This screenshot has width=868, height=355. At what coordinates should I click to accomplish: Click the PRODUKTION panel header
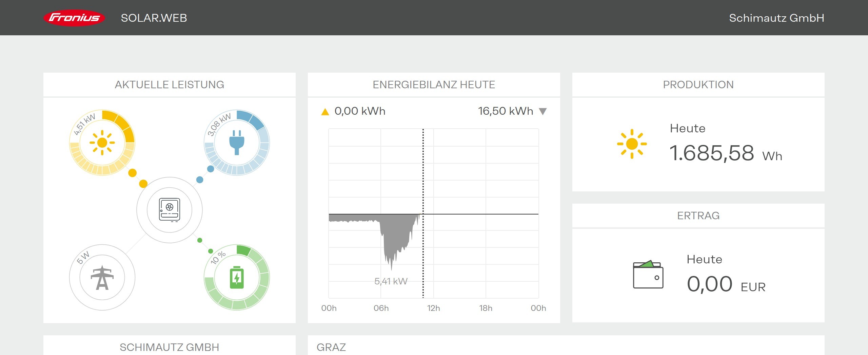point(698,85)
